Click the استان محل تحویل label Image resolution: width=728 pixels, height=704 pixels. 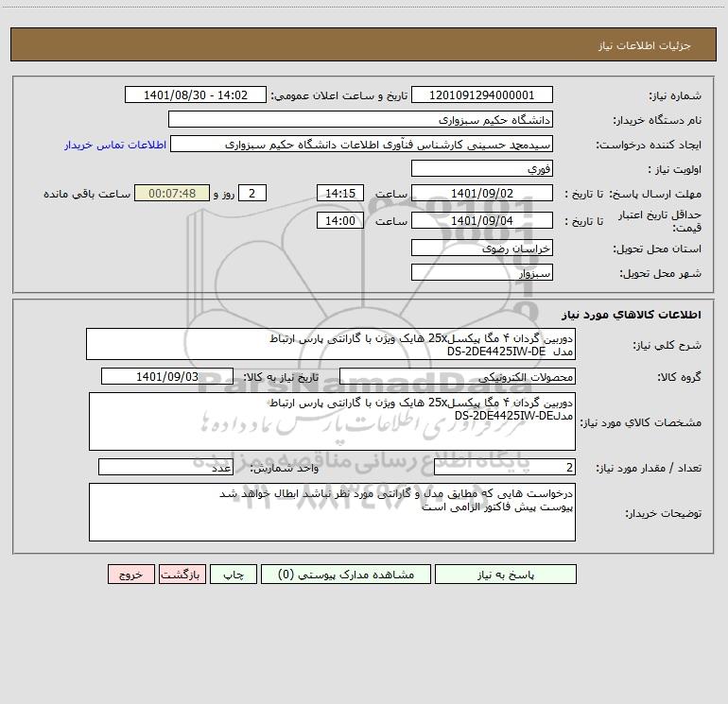click(x=657, y=249)
